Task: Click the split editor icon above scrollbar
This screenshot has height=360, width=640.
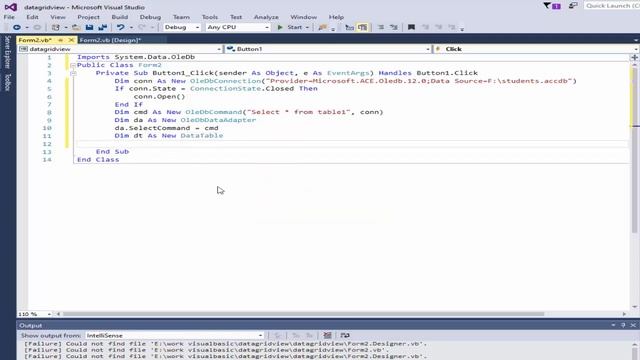Action: tap(634, 58)
